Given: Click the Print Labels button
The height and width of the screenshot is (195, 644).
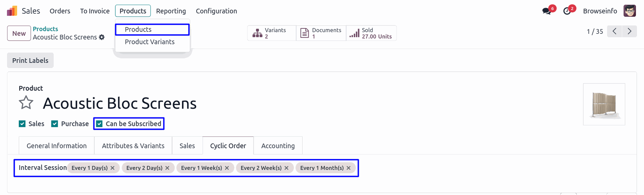Looking at the screenshot, I should (30, 61).
